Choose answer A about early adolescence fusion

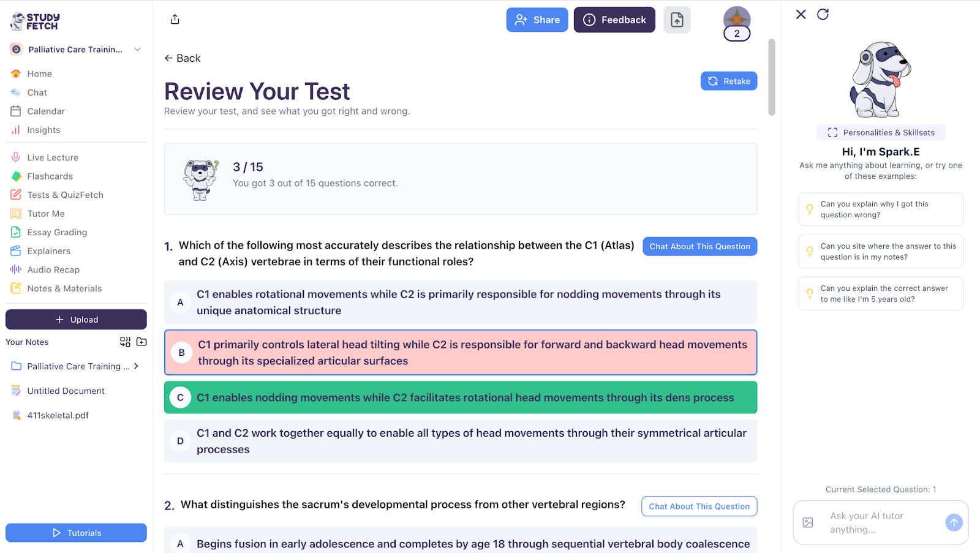tap(460, 543)
